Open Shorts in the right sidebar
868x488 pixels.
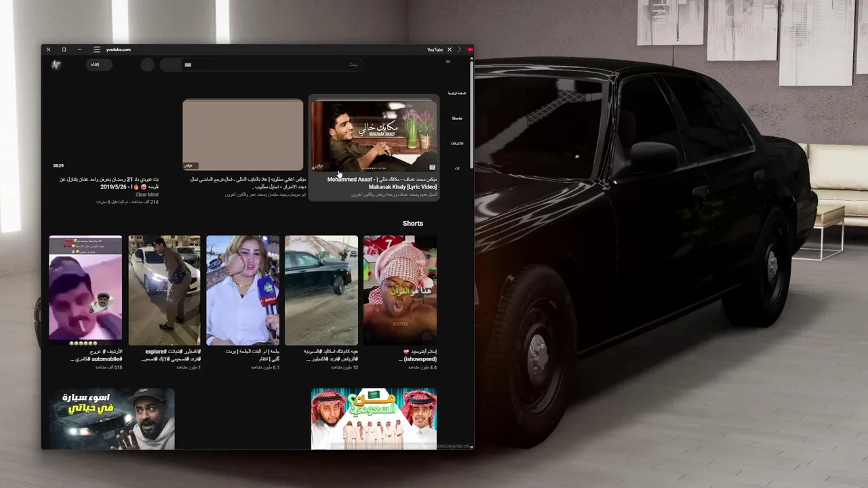(457, 118)
